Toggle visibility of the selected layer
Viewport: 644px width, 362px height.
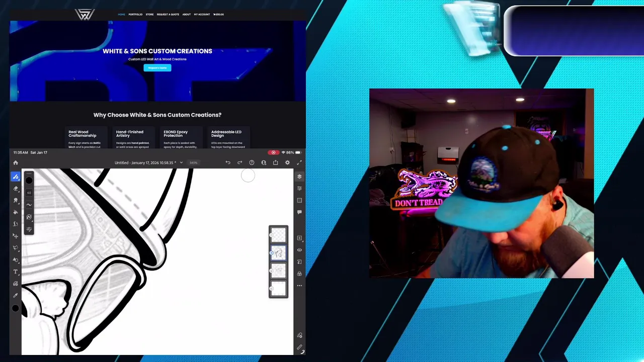[299, 250]
